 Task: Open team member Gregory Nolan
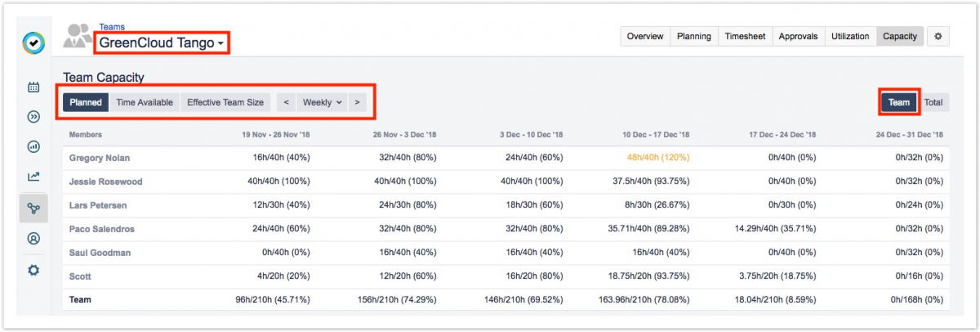pyautogui.click(x=99, y=157)
